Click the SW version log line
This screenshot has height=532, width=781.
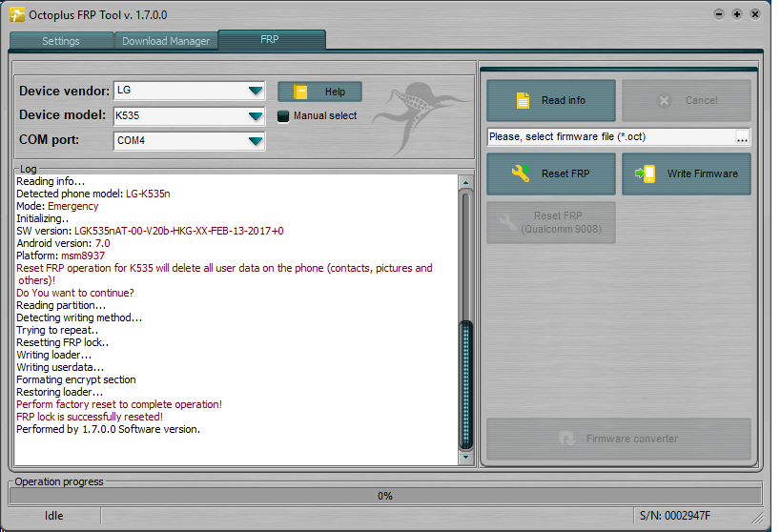click(x=150, y=231)
